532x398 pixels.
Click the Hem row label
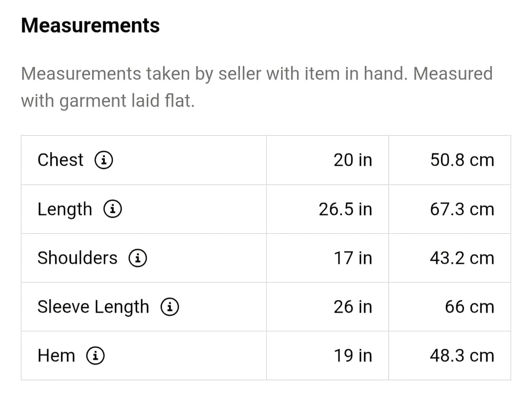[56, 355]
